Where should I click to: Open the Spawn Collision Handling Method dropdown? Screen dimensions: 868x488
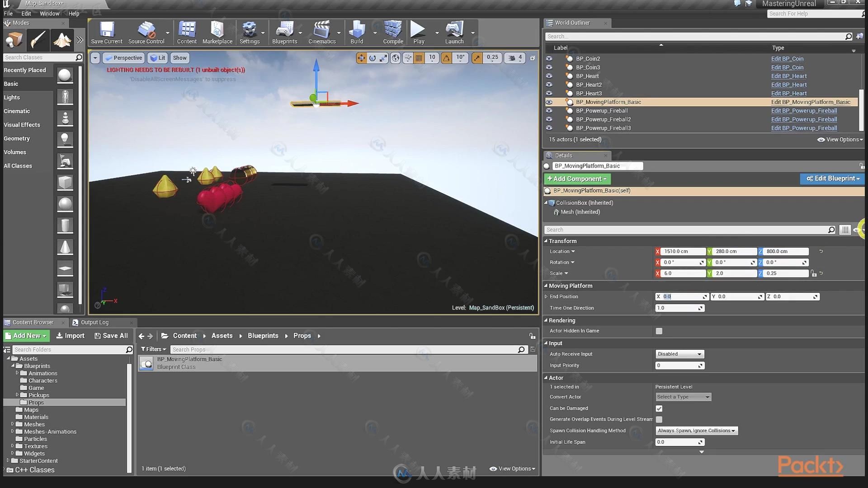click(x=694, y=430)
